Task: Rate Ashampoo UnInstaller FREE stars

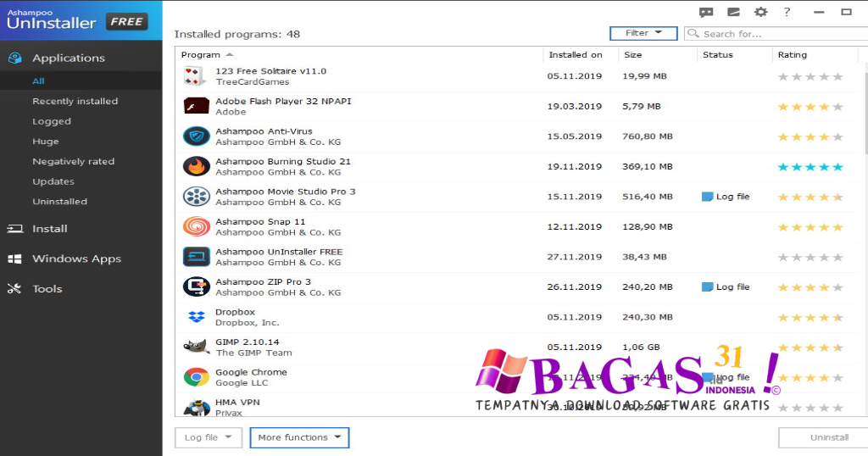Action: (x=810, y=258)
